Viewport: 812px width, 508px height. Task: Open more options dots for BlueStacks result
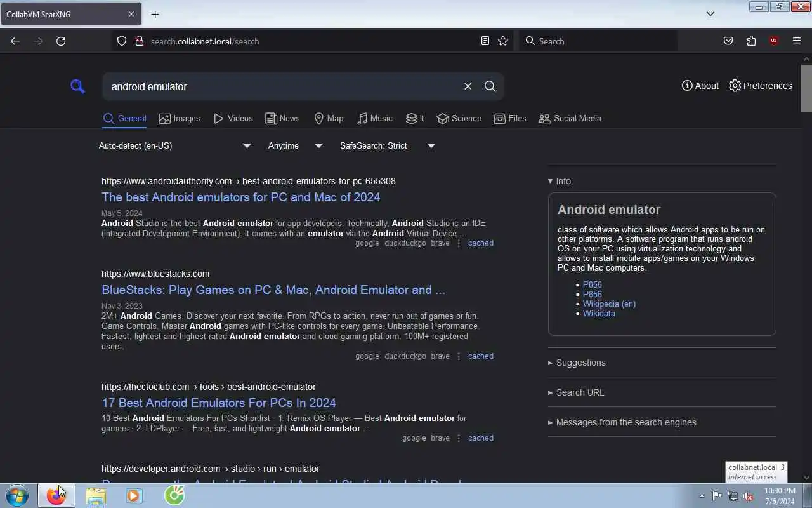459,356
